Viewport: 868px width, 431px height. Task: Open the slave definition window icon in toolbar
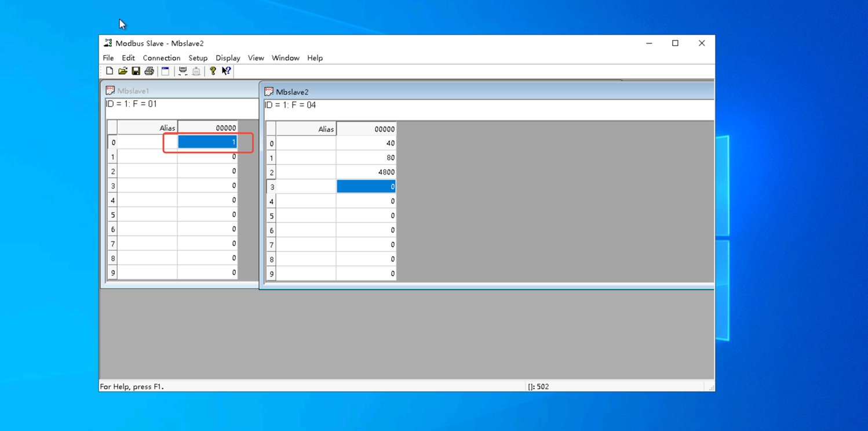tap(166, 71)
